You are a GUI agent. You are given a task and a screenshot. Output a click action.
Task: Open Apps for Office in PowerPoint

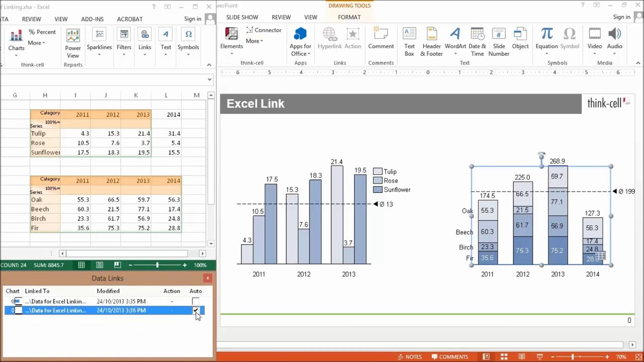300,42
